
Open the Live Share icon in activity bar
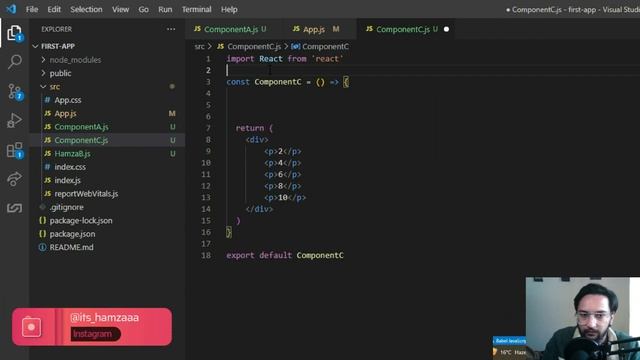tap(14, 179)
